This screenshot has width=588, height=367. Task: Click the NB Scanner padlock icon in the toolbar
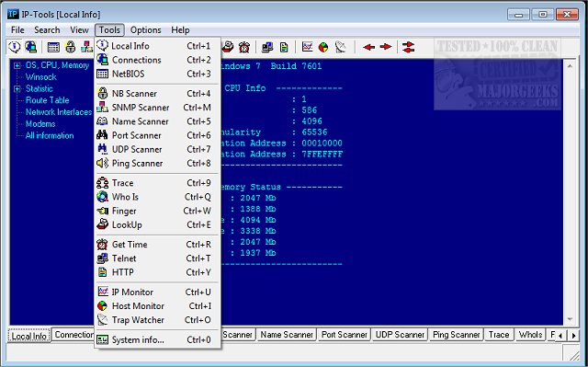pyautogui.click(x=70, y=47)
